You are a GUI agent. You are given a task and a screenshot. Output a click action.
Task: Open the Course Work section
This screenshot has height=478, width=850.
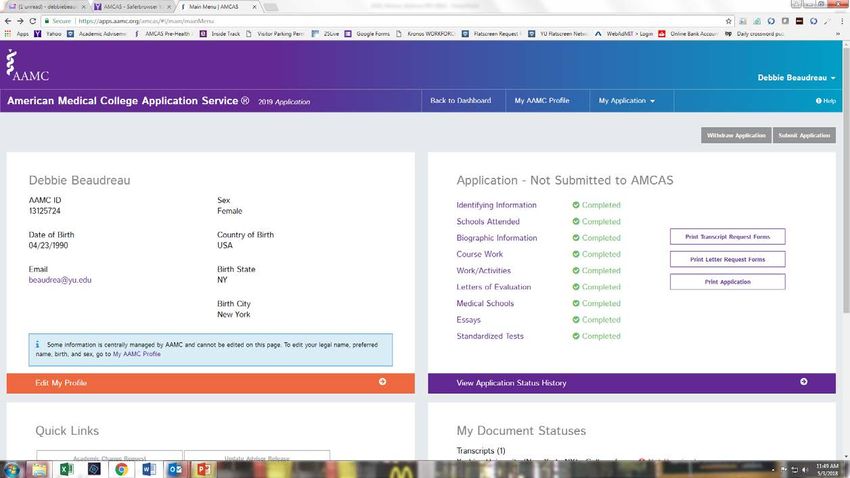click(x=479, y=254)
